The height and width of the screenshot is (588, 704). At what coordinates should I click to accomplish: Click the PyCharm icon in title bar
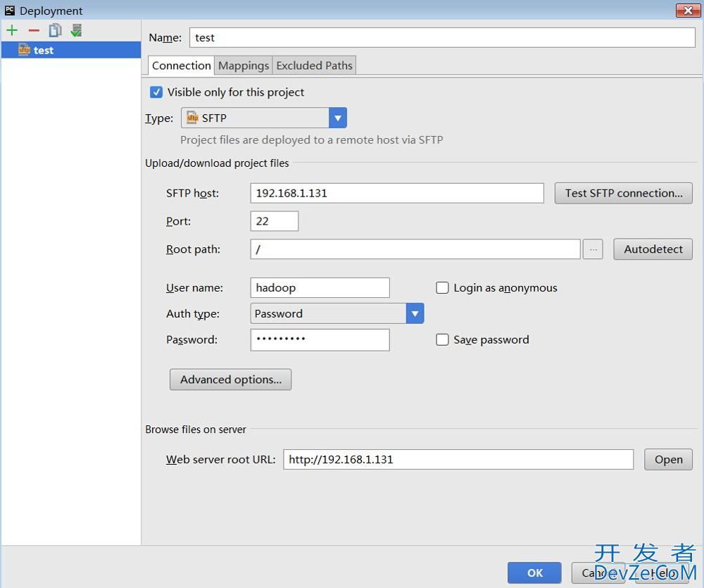click(9, 11)
